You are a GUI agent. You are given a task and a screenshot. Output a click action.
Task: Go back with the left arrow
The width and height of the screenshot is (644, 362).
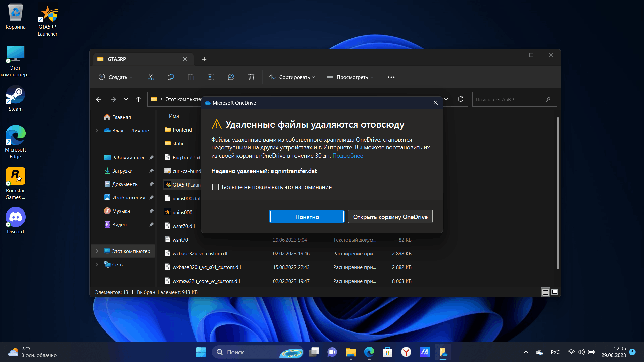(98, 99)
